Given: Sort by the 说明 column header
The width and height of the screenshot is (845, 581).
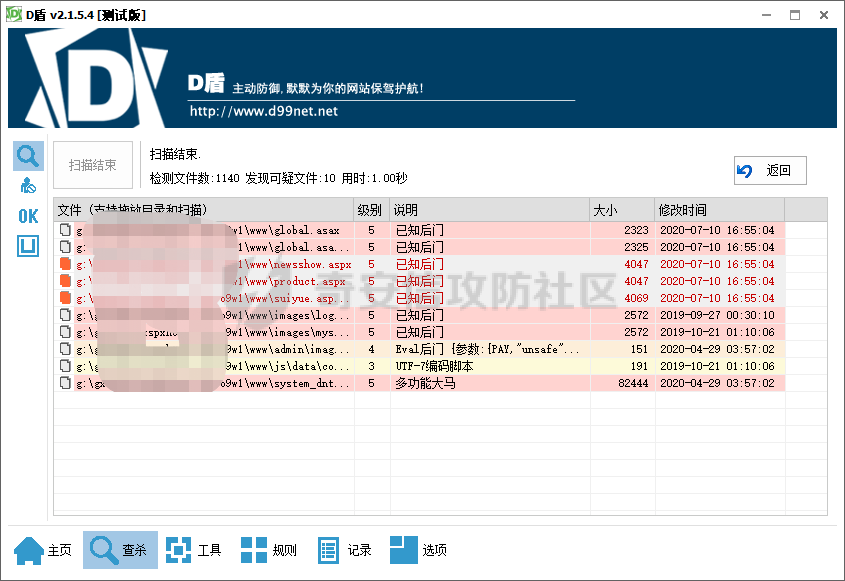Looking at the screenshot, I should pos(489,210).
